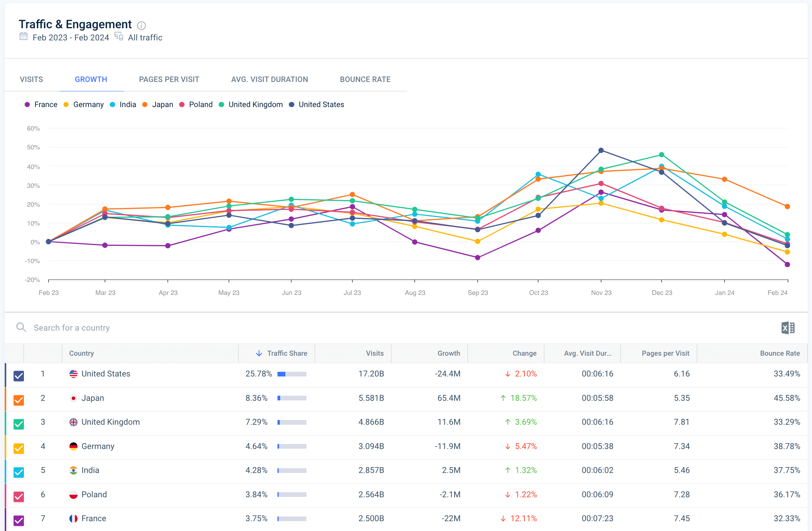Click the United Kingdom country name
Screen dimensions: 812x531
(x=111, y=422)
